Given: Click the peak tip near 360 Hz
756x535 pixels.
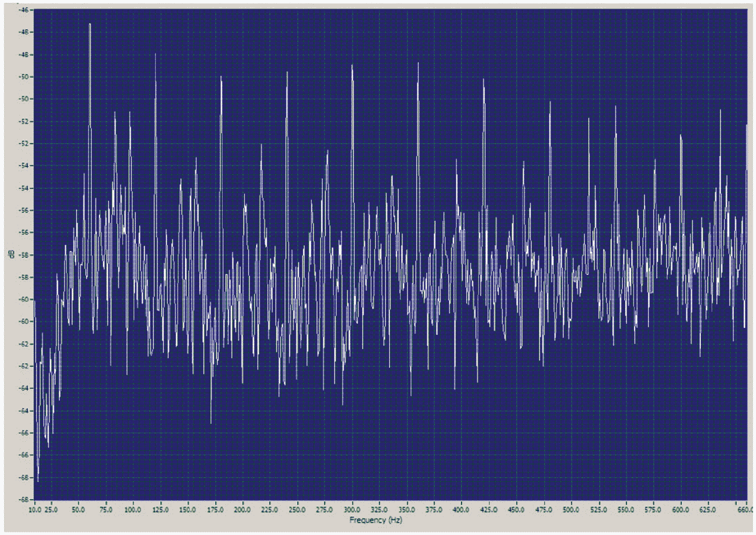Looking at the screenshot, I should tap(418, 64).
